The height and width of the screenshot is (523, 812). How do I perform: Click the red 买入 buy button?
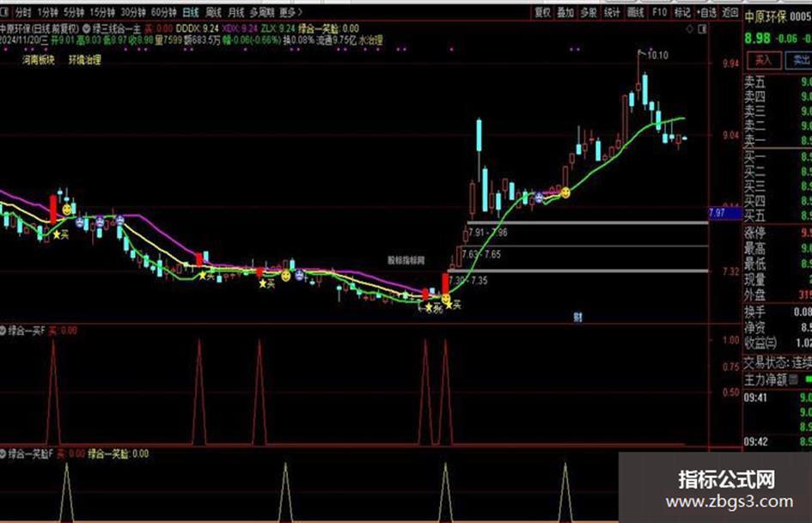point(763,61)
